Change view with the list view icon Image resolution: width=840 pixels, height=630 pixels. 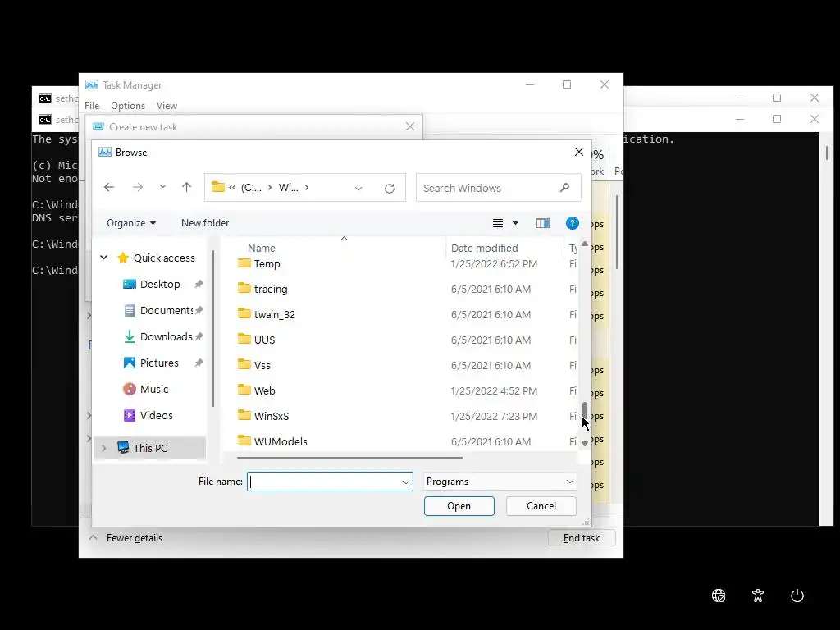tap(498, 223)
